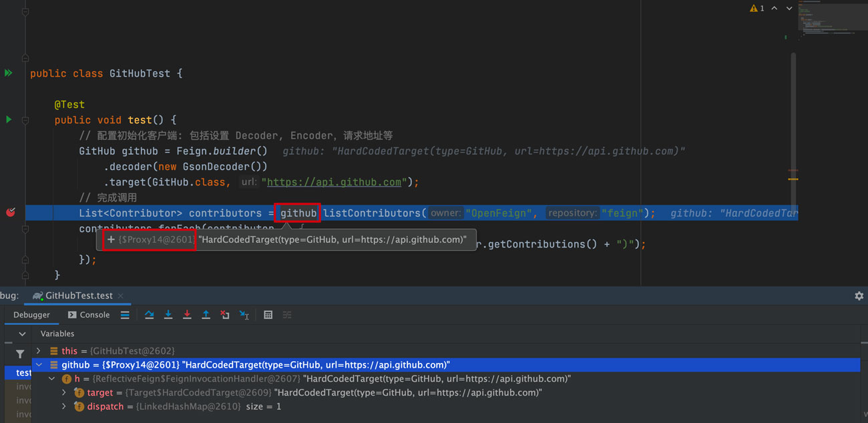Image resolution: width=868 pixels, height=423 pixels.
Task: Run the GitHubTest class from the gutter
Action: point(9,73)
